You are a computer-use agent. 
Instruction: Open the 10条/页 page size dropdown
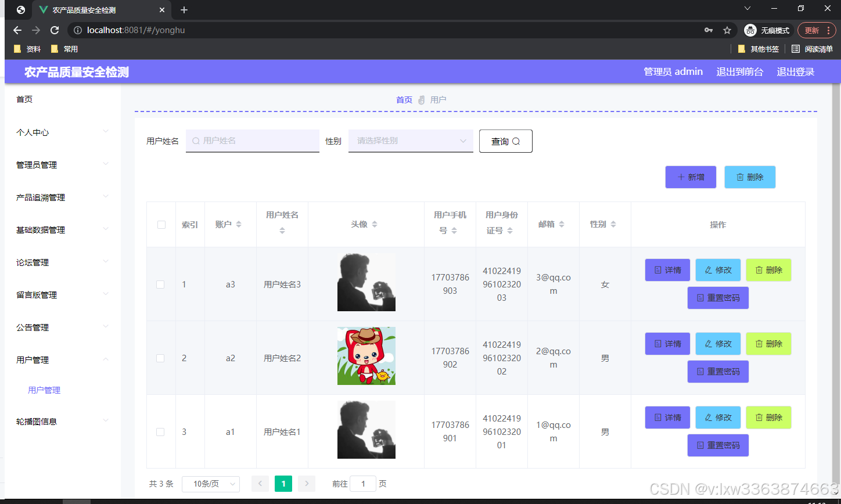[210, 484]
